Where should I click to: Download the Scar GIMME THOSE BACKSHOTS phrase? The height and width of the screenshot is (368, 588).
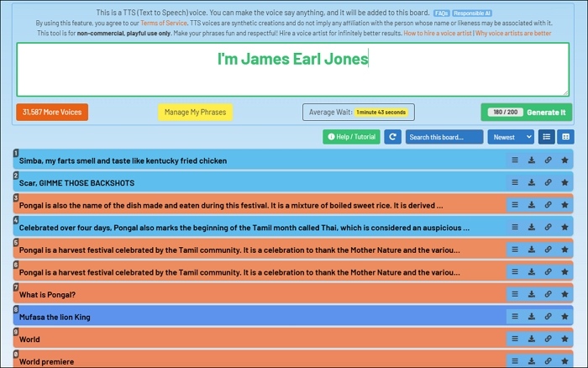[x=532, y=182]
